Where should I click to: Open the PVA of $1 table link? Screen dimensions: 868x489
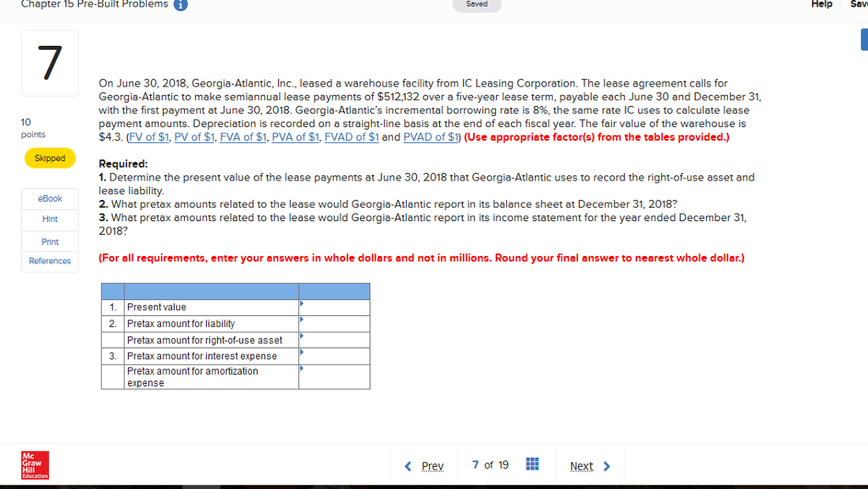pos(295,137)
